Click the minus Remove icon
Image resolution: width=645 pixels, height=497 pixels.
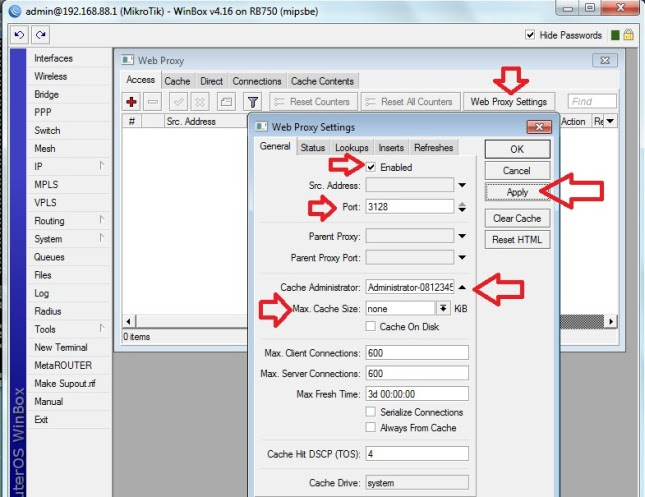click(153, 102)
